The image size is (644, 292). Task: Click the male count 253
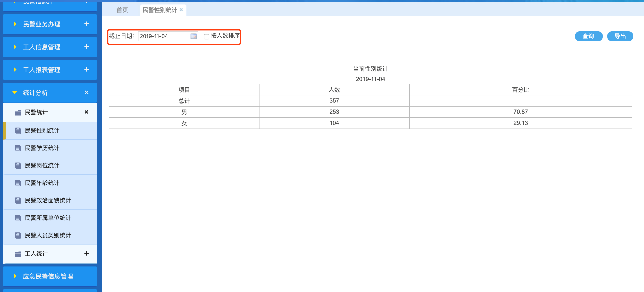[334, 112]
